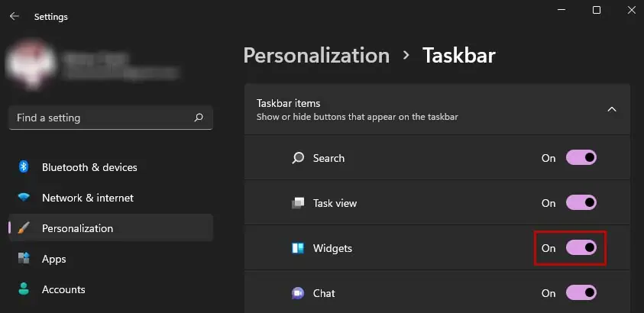Click the Bluetooth icon in sidebar
The width and height of the screenshot is (644, 313).
pos(24,166)
